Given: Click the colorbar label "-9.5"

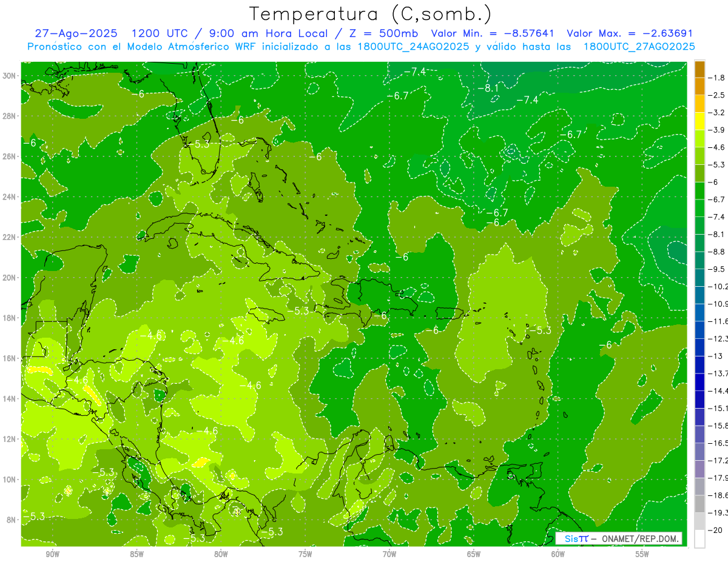Looking at the screenshot, I should click(717, 269).
